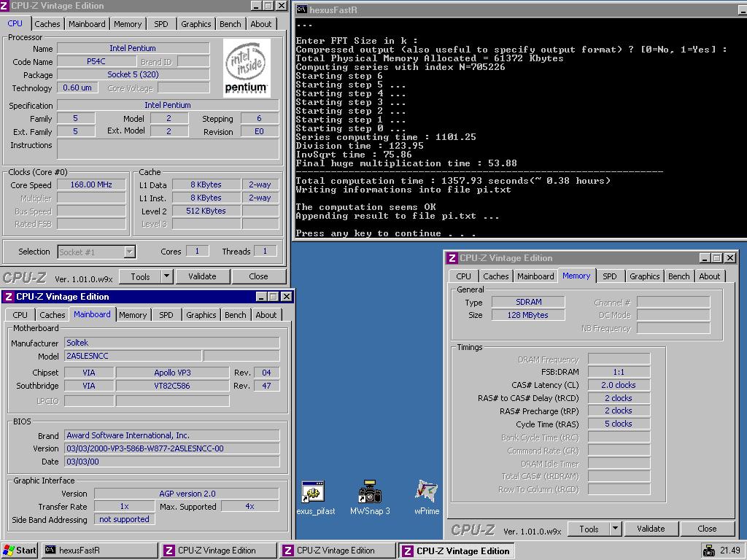Click the BIOS Date 03/03/00 field
Viewport: 747px width, 560px height.
[x=172, y=462]
